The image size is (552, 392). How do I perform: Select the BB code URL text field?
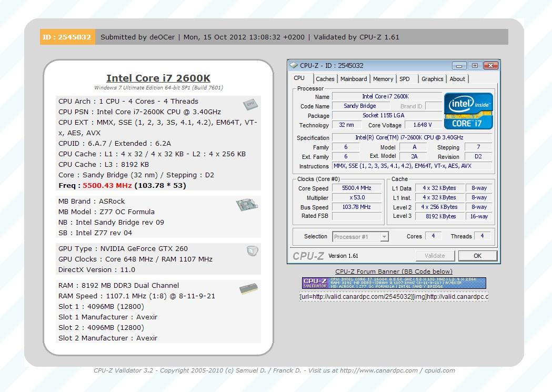394,297
